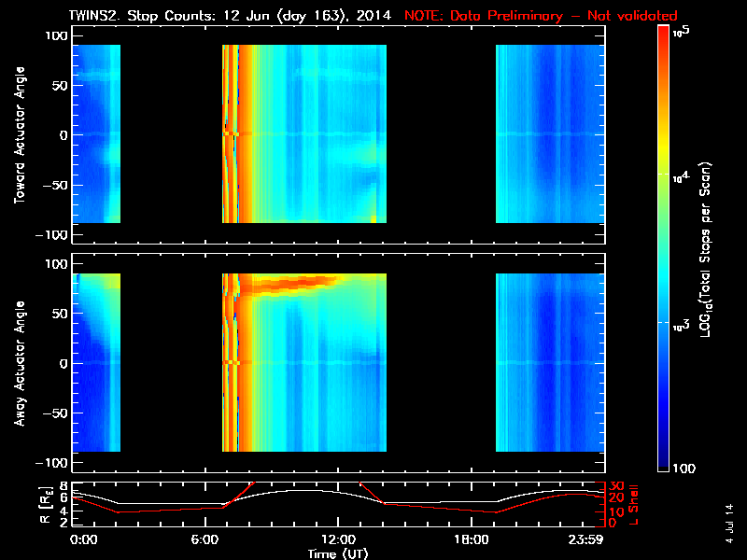This screenshot has height=560, width=747.
Task: Click the '100' value below the color bar
Action: click(684, 469)
